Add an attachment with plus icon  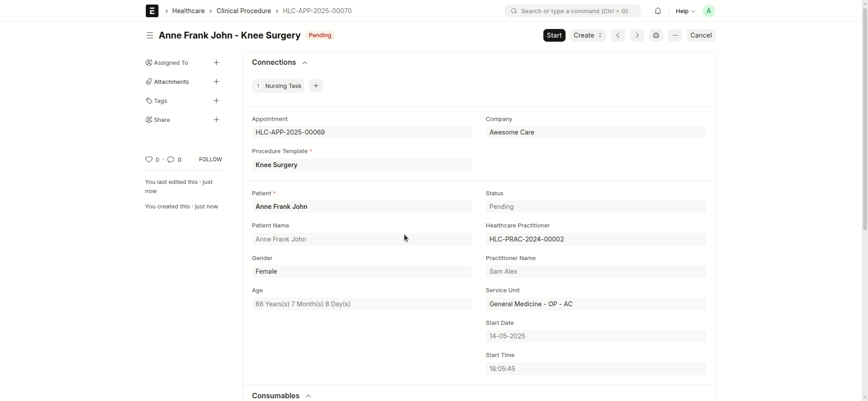tap(216, 82)
